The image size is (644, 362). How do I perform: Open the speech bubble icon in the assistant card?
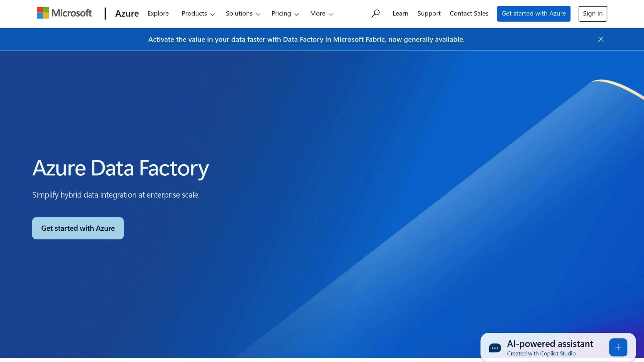(x=495, y=347)
